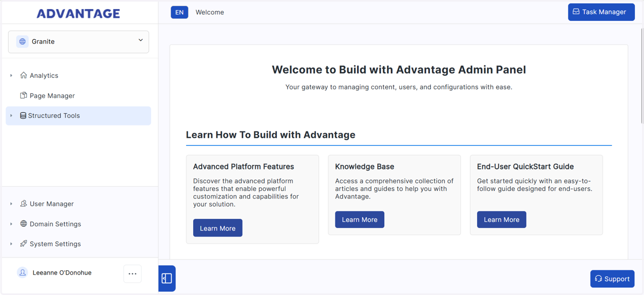Click the Analytics house icon
This screenshot has width=644, height=295.
point(24,76)
